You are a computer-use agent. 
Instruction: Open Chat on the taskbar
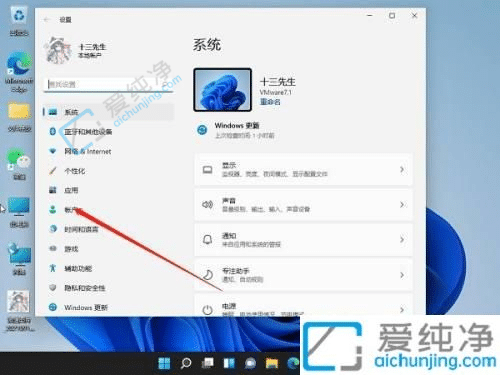[x=250, y=363]
